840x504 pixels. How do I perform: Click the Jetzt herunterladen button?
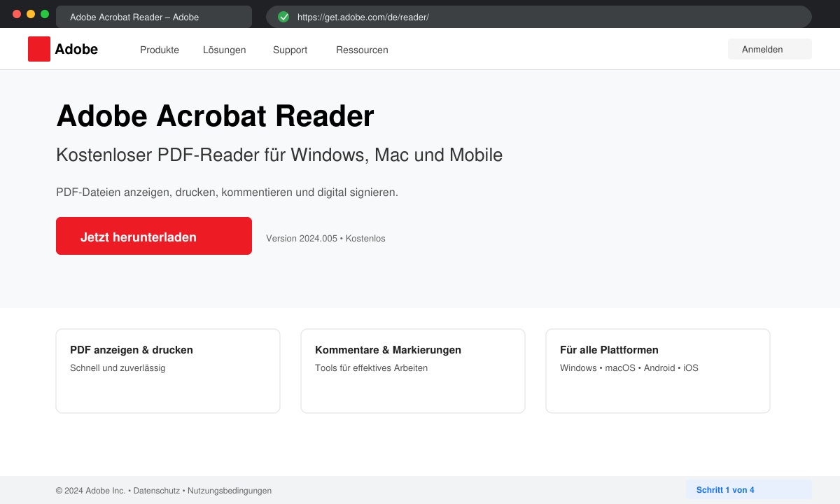pyautogui.click(x=154, y=236)
